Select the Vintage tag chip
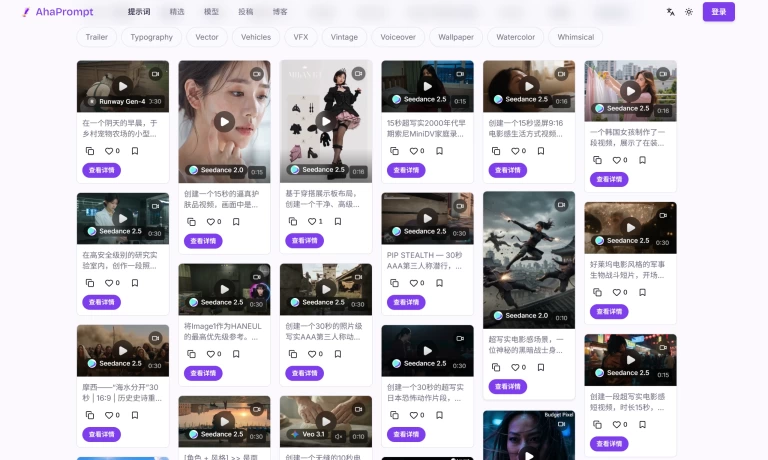This screenshot has width=768, height=460. (344, 37)
